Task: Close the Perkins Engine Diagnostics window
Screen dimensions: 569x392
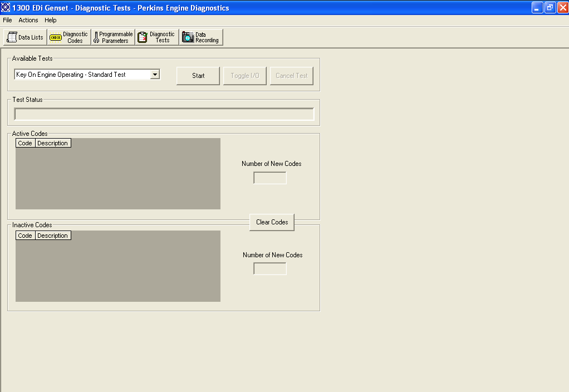Action: point(563,8)
